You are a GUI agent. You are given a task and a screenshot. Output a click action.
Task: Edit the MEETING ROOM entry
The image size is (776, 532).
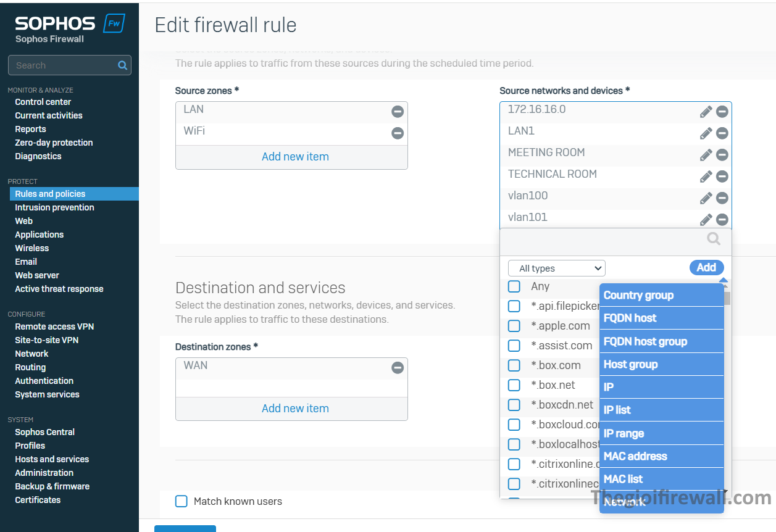tap(706, 155)
